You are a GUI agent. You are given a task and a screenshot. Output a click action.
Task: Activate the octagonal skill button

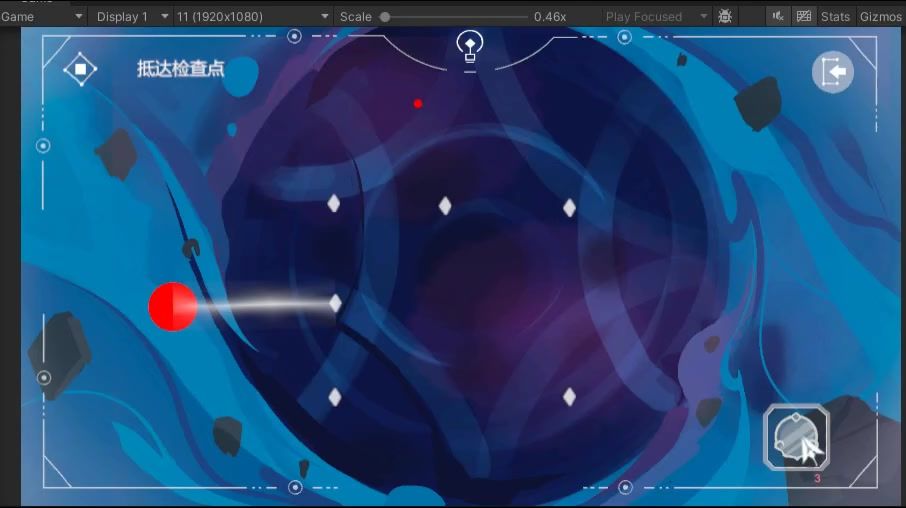796,436
